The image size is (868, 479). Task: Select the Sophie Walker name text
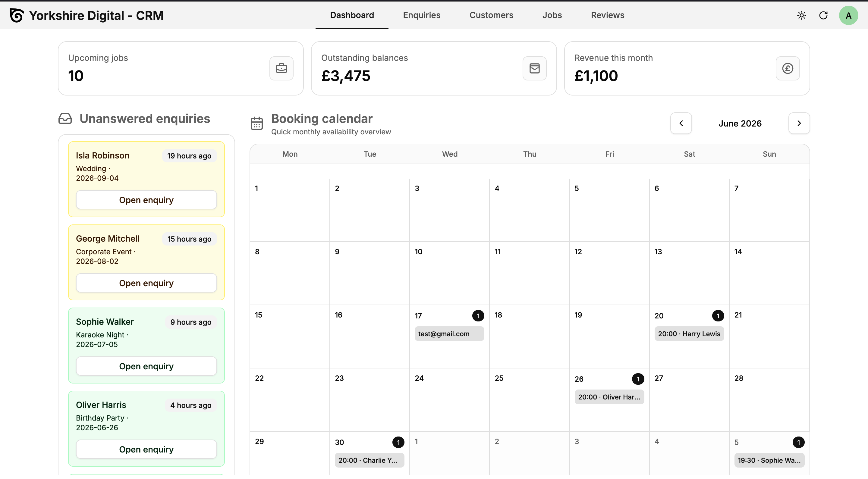[x=105, y=322]
